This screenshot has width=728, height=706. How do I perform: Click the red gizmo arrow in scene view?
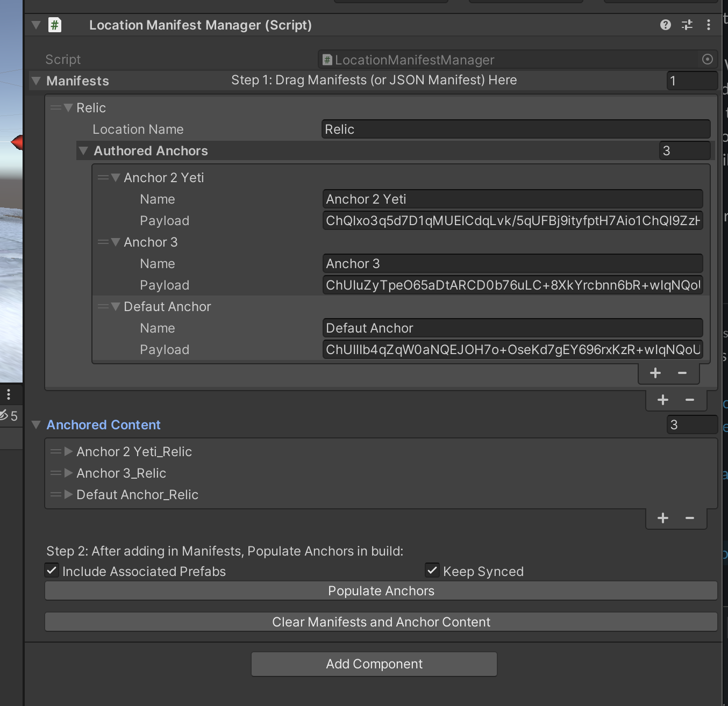pos(17,142)
